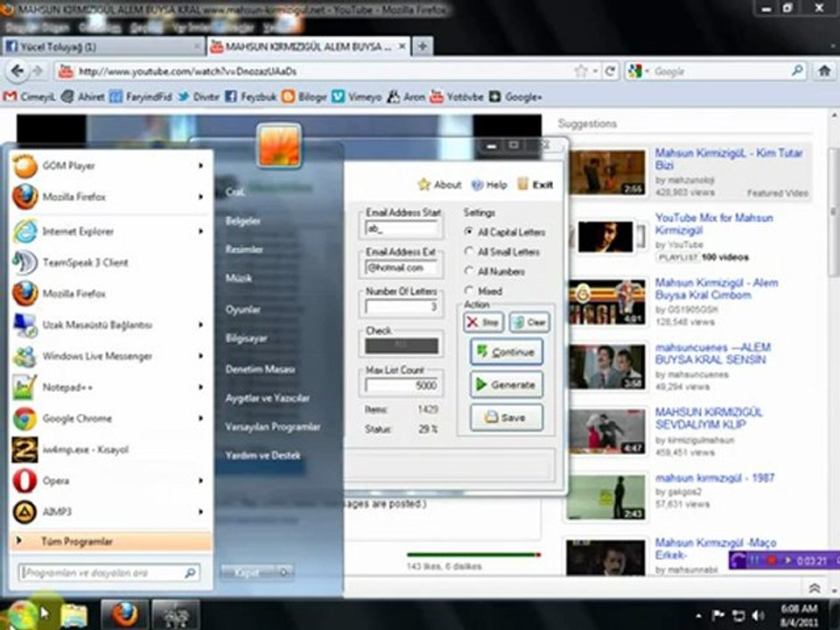
Task: Click Kapat shutdown button
Action: [x=247, y=572]
